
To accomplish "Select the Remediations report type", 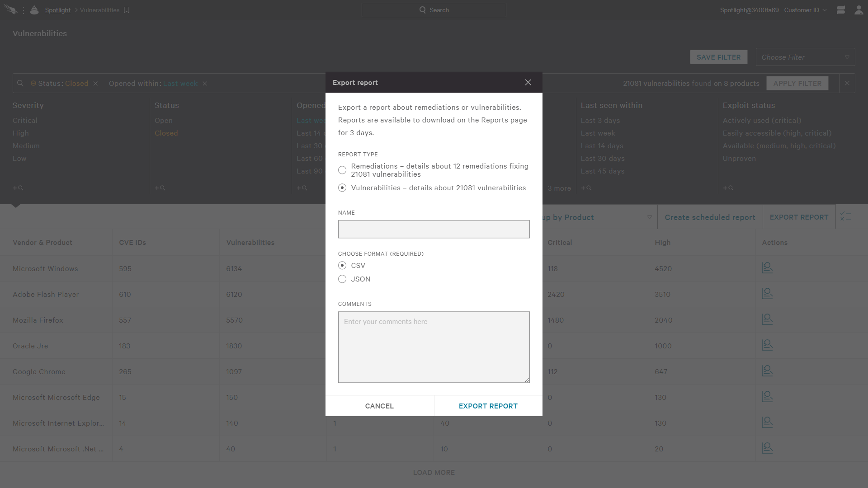I will pos(342,170).
